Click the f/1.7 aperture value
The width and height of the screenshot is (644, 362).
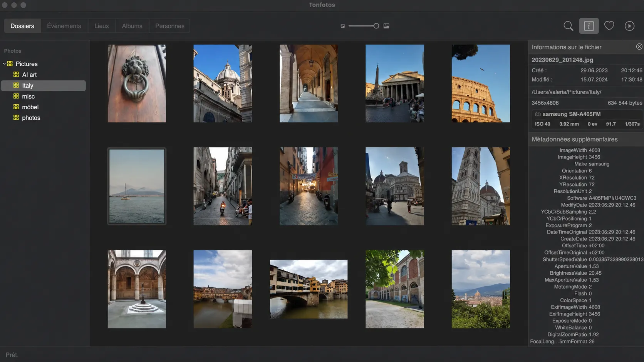click(611, 124)
